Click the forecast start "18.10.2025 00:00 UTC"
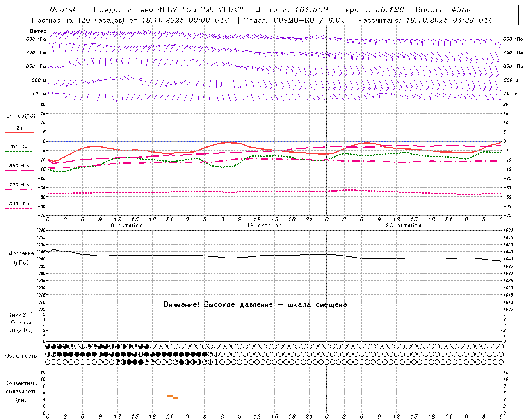The width and height of the screenshot is (525, 420). tap(185, 20)
